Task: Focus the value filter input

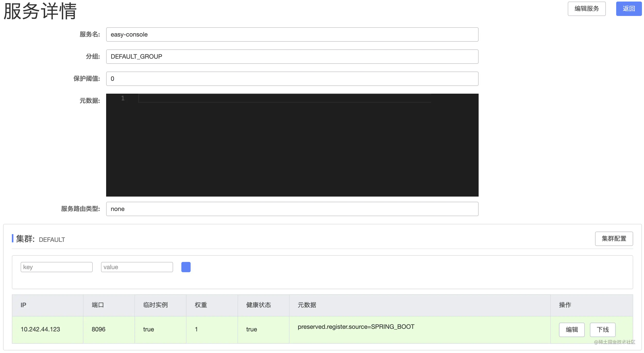Action: (137, 267)
